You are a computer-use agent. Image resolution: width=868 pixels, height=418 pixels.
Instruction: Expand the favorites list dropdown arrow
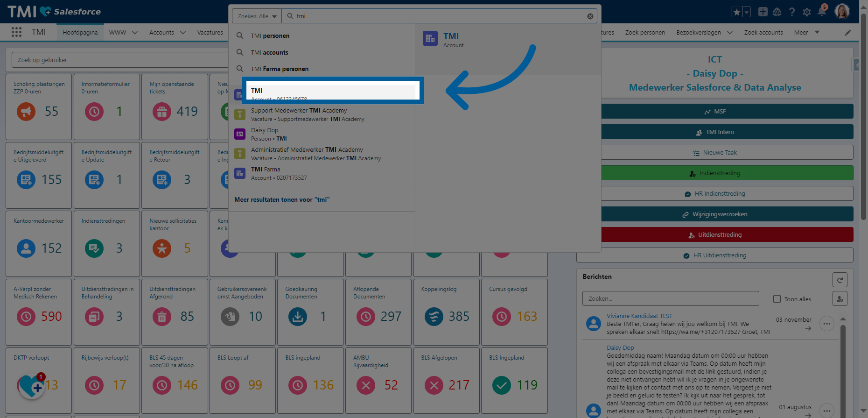tap(747, 12)
